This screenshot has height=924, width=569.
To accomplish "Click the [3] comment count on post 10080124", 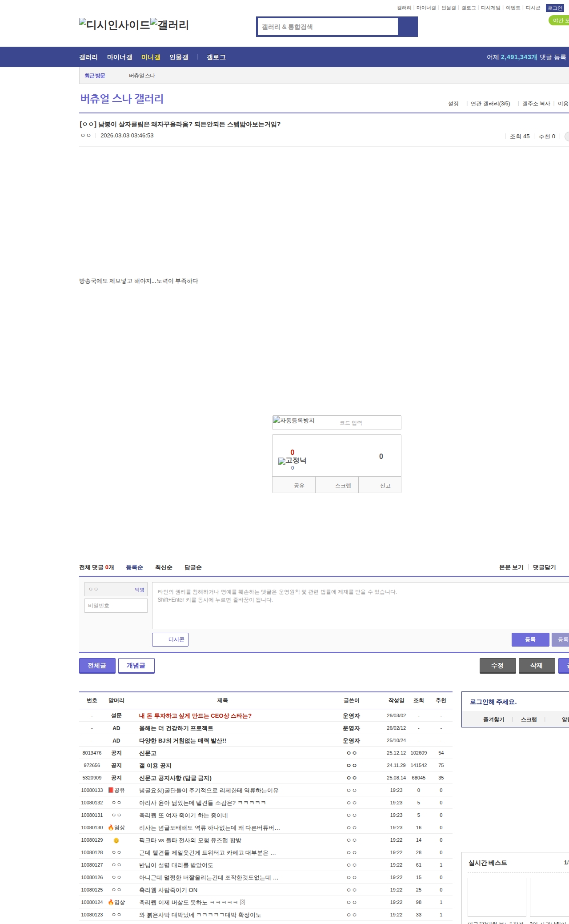I will coord(242,902).
